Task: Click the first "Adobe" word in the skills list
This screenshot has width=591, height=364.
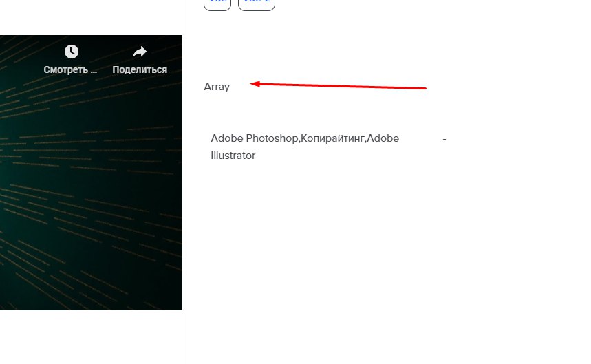Action: tap(227, 138)
